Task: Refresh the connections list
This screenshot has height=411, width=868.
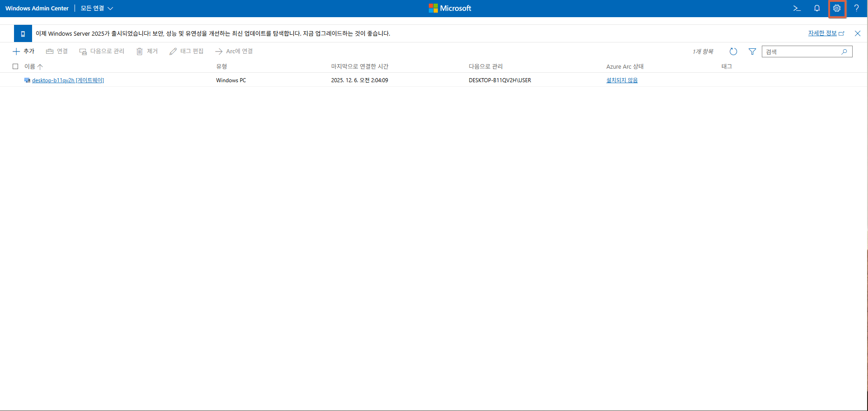Action: click(x=733, y=51)
